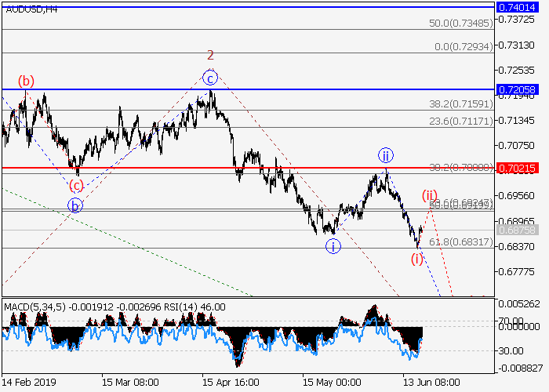Screen dimensions: 549x392
Task: Click the AUDUSD,H4 chart title
Action: [30, 9]
